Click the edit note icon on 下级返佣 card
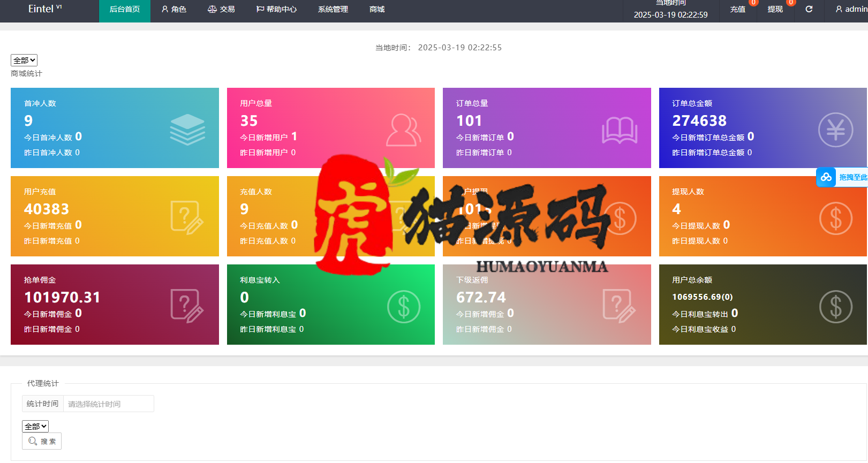The height and width of the screenshot is (463, 868). click(x=619, y=306)
